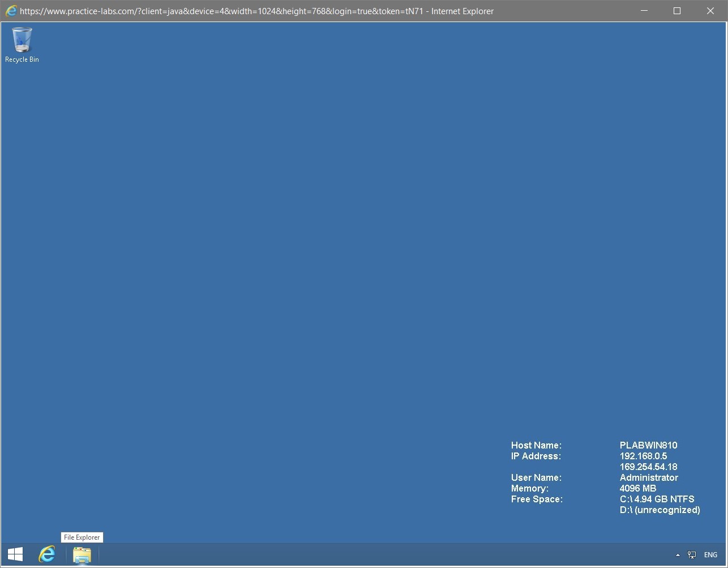Click the Windows Start logo

(14, 554)
